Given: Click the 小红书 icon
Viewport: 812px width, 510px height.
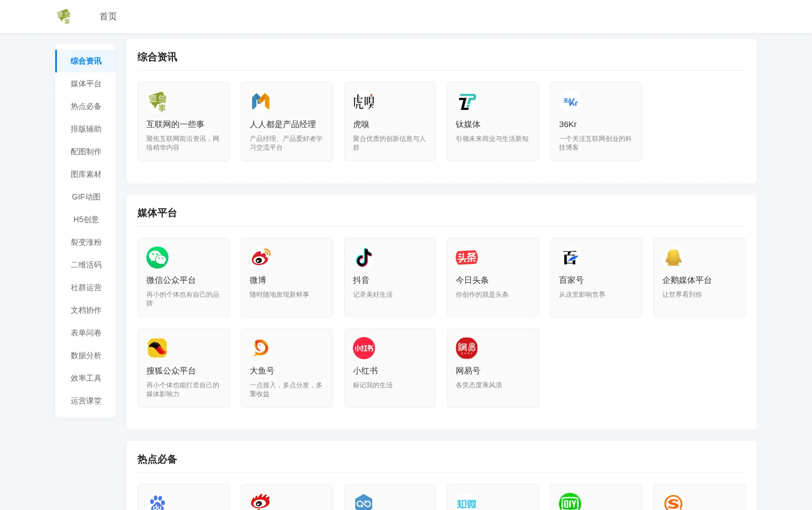Looking at the screenshot, I should coord(364,348).
